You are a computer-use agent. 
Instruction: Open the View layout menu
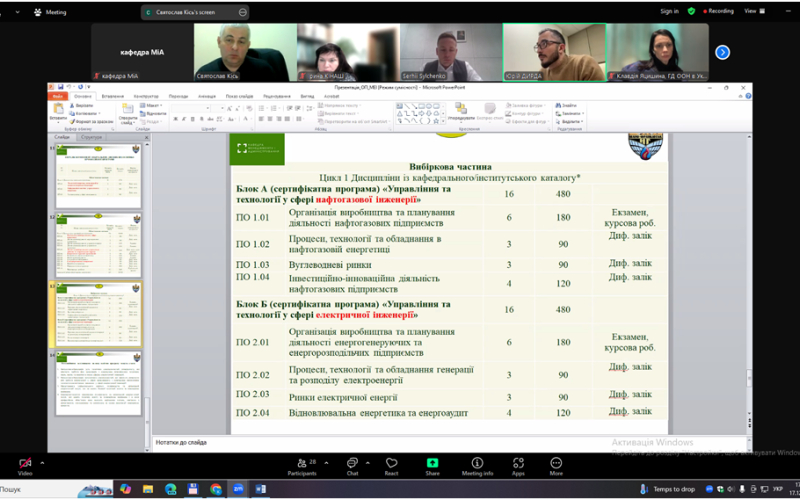tap(755, 11)
